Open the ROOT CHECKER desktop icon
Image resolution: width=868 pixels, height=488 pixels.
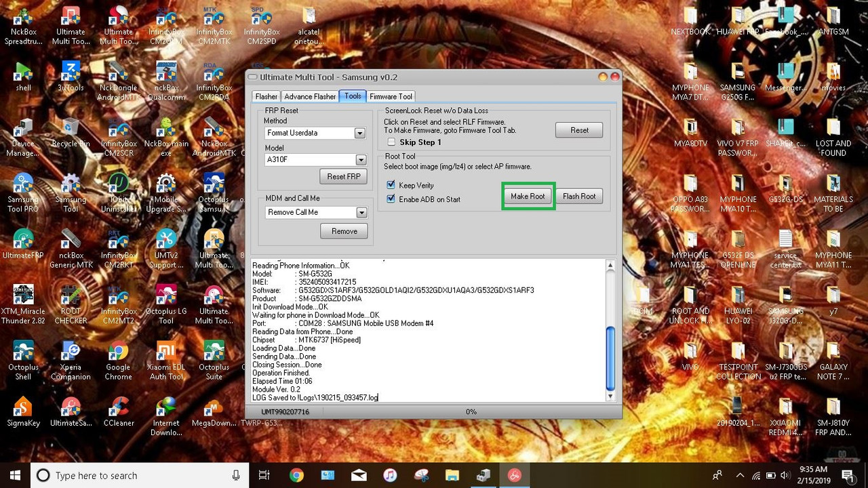pyautogui.click(x=71, y=305)
